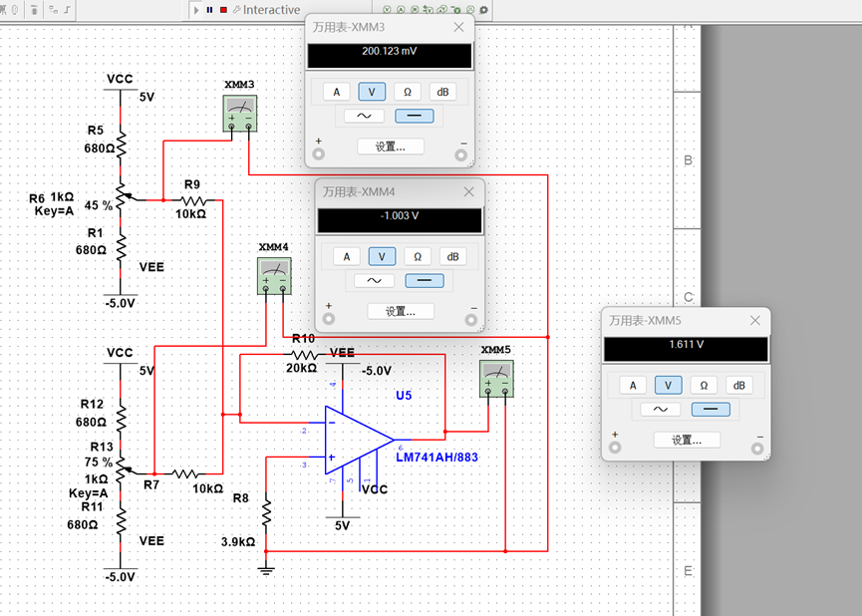Open the XMM4 multimeter instrument icon
Image resolution: width=862 pixels, height=616 pixels.
click(x=274, y=275)
